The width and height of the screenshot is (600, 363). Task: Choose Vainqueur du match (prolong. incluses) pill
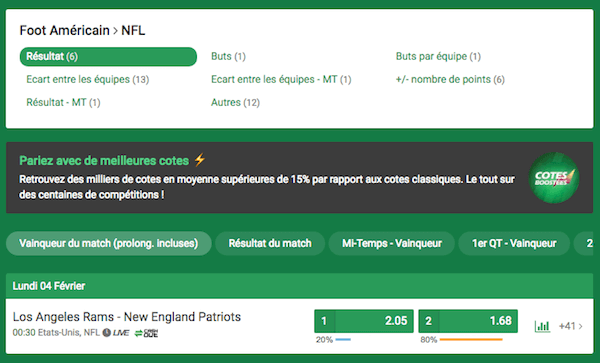pyautogui.click(x=109, y=243)
